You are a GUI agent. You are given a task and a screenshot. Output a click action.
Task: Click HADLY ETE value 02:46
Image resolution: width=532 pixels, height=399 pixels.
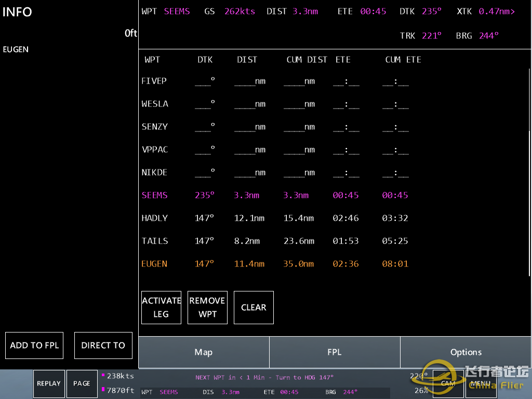pyautogui.click(x=345, y=218)
